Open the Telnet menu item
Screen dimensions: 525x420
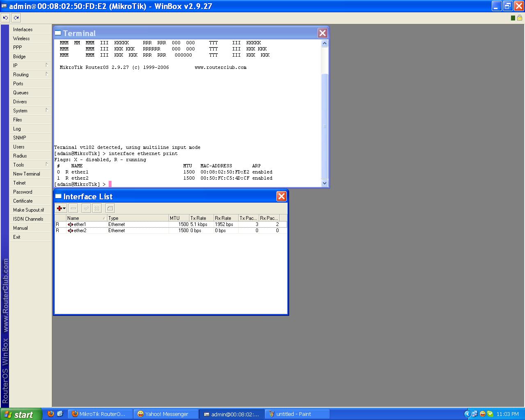[30, 183]
